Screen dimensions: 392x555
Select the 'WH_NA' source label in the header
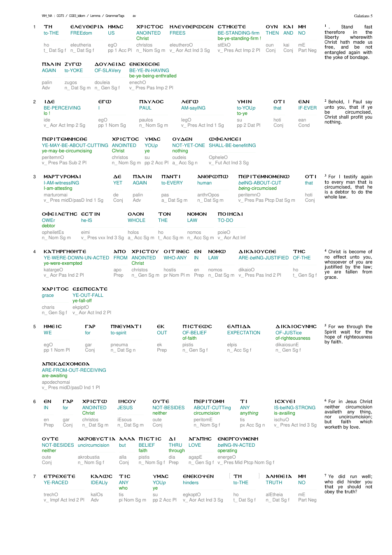[x=47, y=16]
